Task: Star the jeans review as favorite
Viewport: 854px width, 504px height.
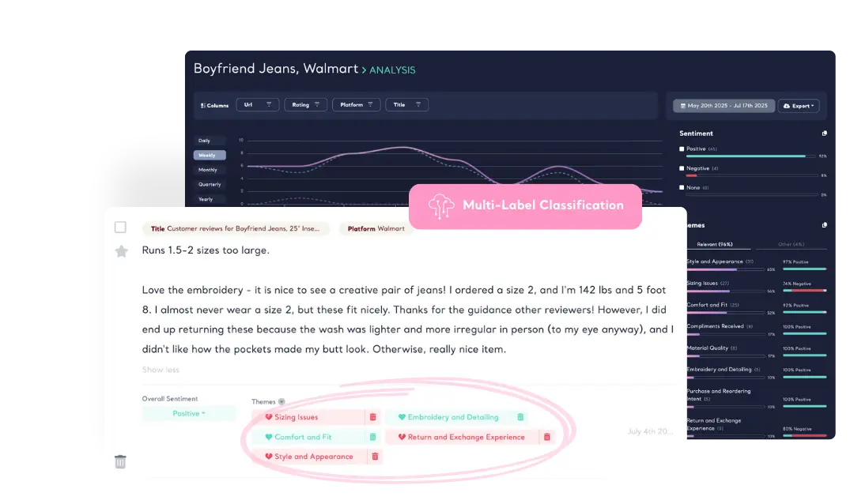Action: [121, 251]
